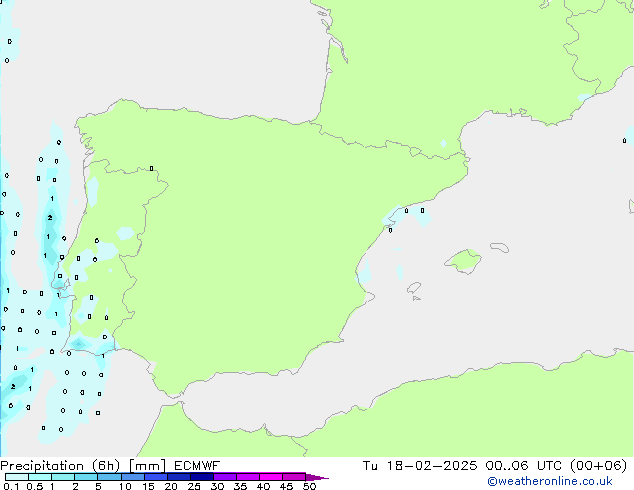Click the 0.1–0.5 mm legend swatch

[x=17, y=477]
